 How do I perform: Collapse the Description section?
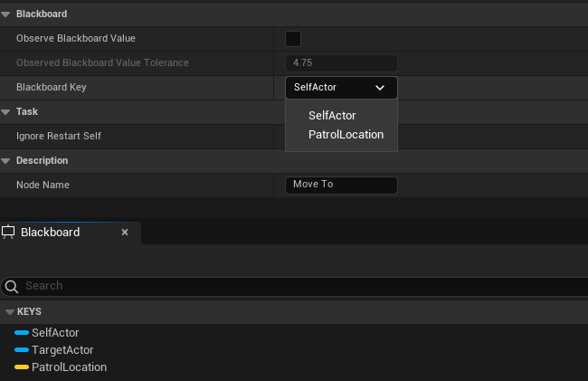5,161
